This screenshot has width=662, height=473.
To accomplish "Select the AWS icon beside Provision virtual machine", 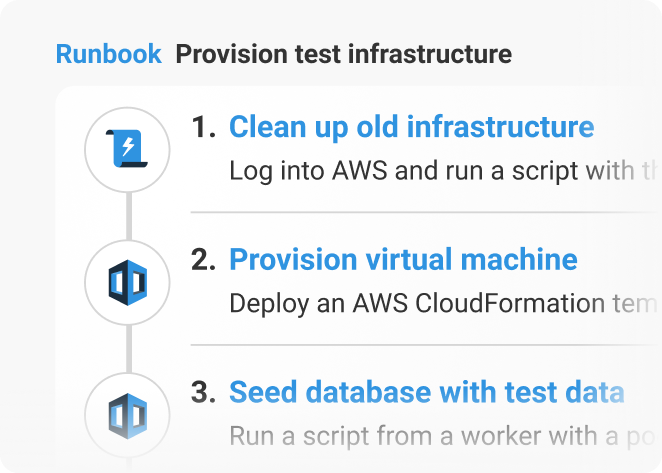I will [128, 283].
